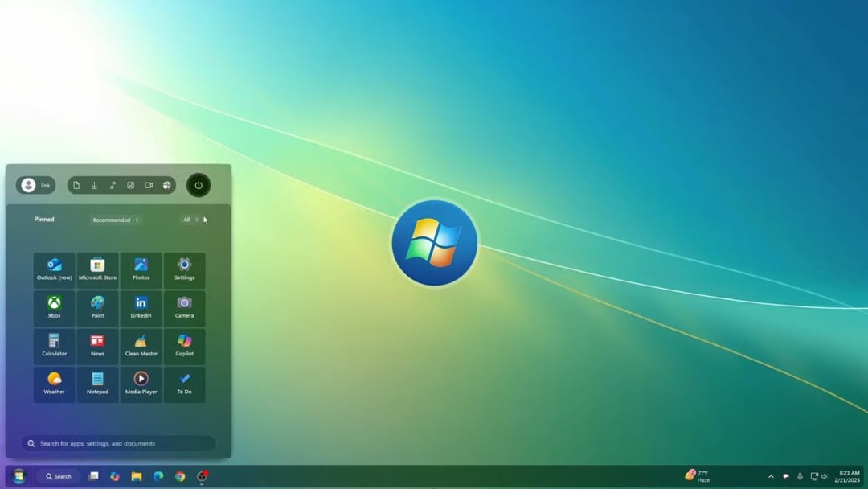Toggle the microphone in the system tray
868x489 pixels.
pyautogui.click(x=800, y=476)
